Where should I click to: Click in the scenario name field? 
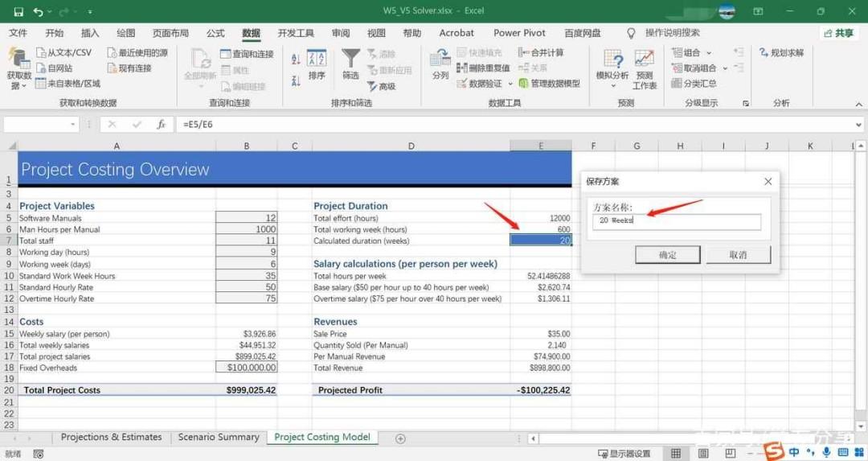677,221
